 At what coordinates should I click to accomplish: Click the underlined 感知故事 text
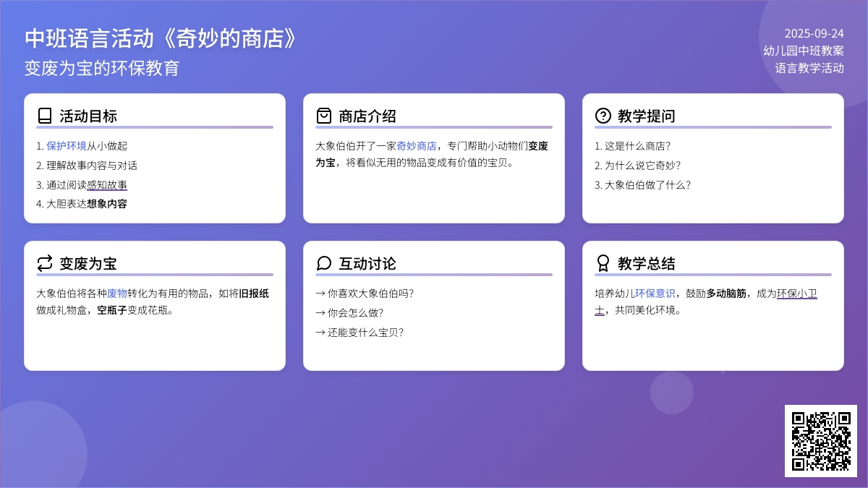(x=107, y=184)
